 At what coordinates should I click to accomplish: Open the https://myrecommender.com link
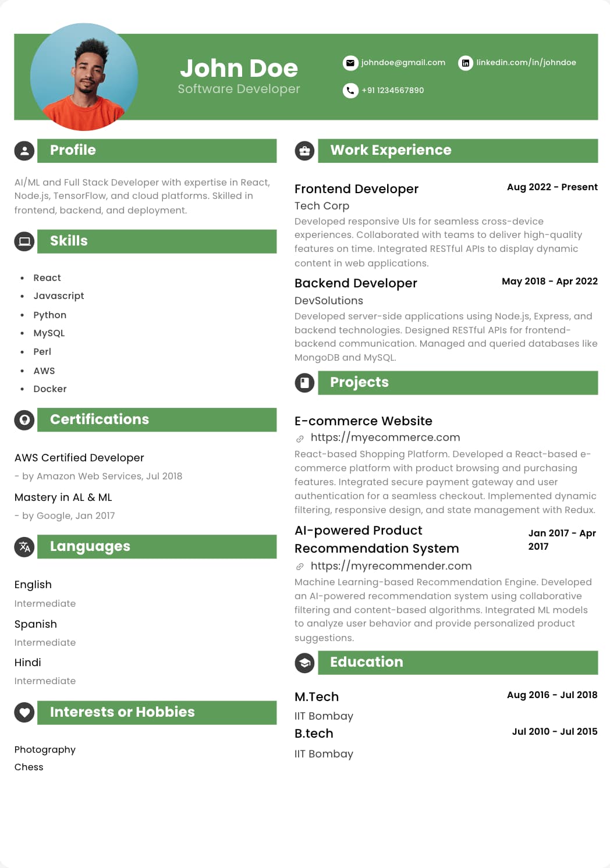[391, 566]
